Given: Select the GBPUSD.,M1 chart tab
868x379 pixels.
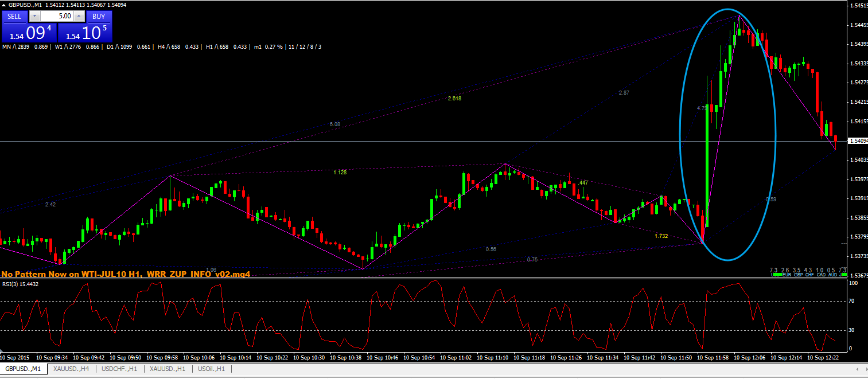Looking at the screenshot, I should (x=24, y=369).
